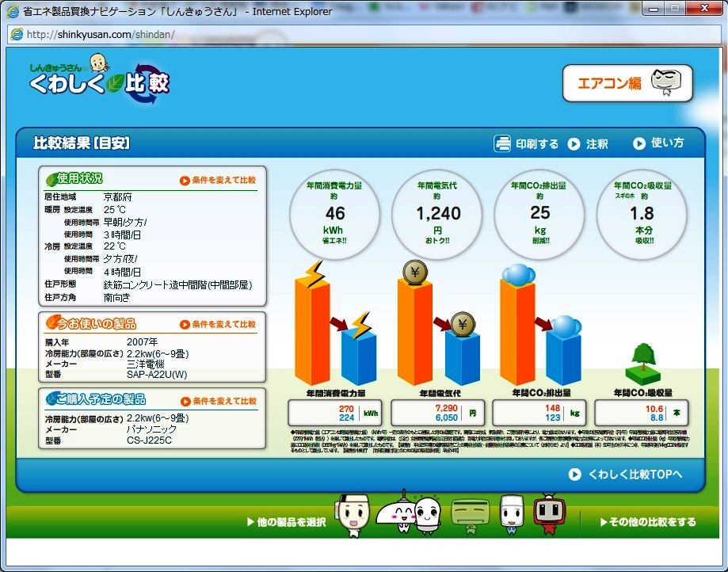Viewport: 728px width, 572px height.
Task: Click 2.2kw(6〜9畳) under 今お使いの製品
Action: pyautogui.click(x=158, y=354)
